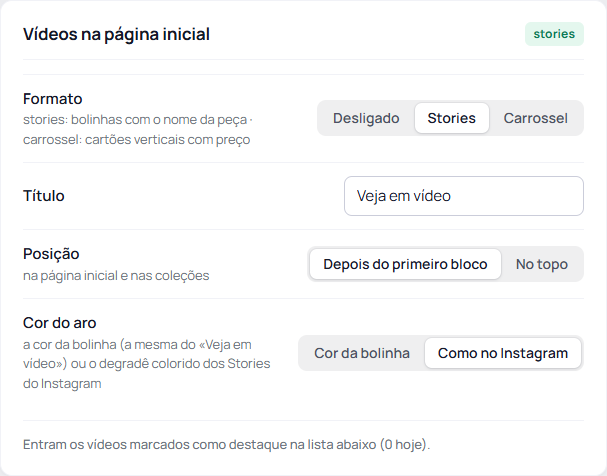The image size is (607, 476).
Task: Click the description about bolinhas and cartões verticais
Action: point(138,129)
